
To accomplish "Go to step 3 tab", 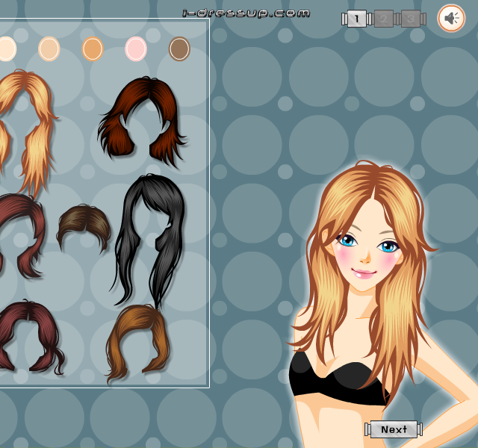I will point(410,19).
